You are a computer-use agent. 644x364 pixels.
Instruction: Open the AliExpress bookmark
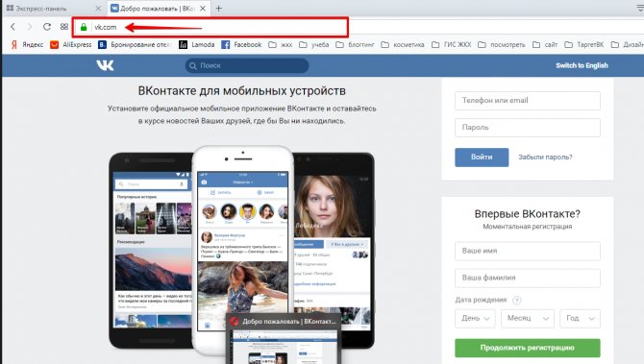(x=70, y=45)
